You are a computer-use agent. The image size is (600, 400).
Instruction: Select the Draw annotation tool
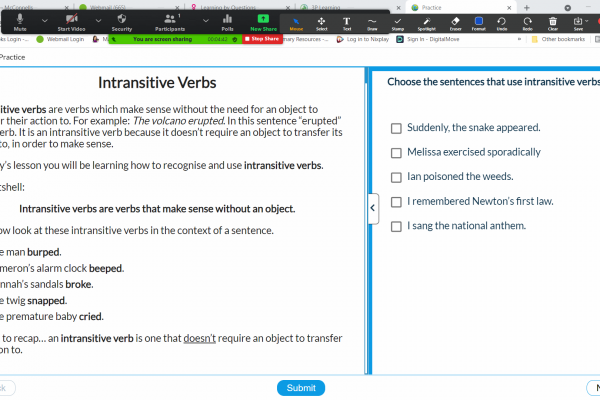372,19
